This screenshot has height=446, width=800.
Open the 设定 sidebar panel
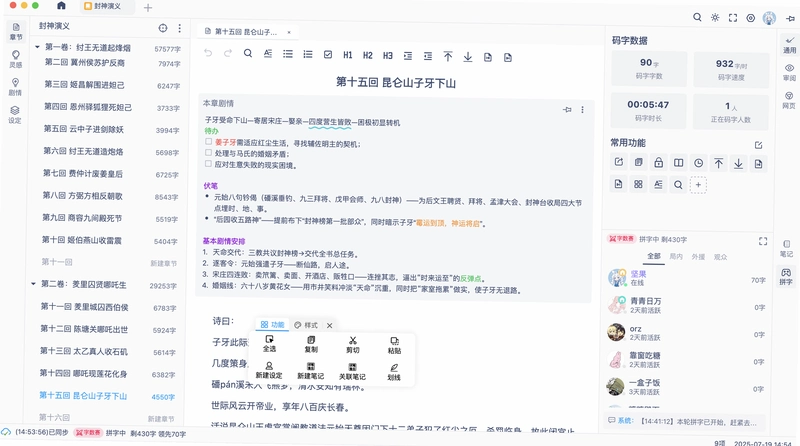[x=15, y=115]
